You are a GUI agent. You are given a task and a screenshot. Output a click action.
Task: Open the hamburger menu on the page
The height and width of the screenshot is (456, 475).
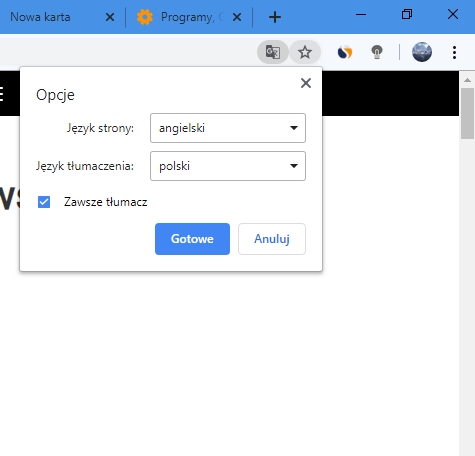click(x=1, y=94)
